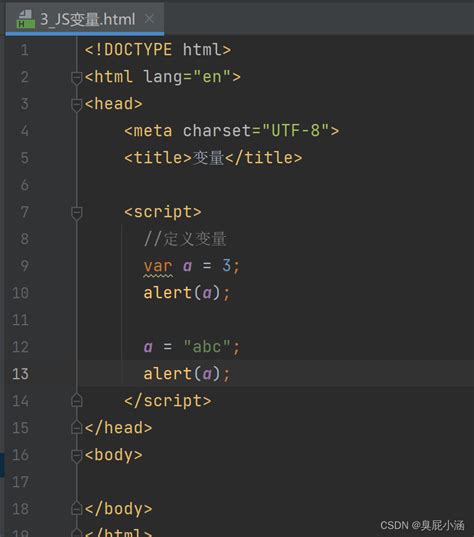Click the "UTF-8" string value
This screenshot has width=474, height=537.
tap(296, 131)
